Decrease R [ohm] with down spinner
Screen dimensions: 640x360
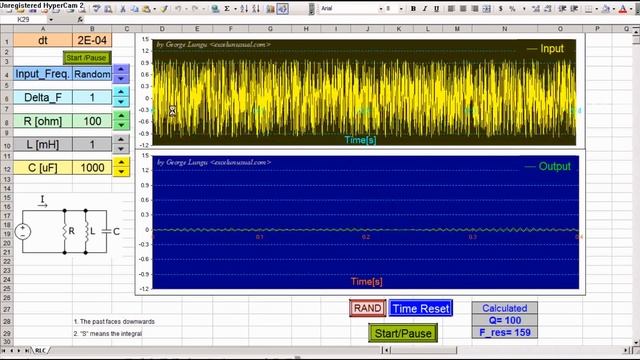click(x=121, y=125)
